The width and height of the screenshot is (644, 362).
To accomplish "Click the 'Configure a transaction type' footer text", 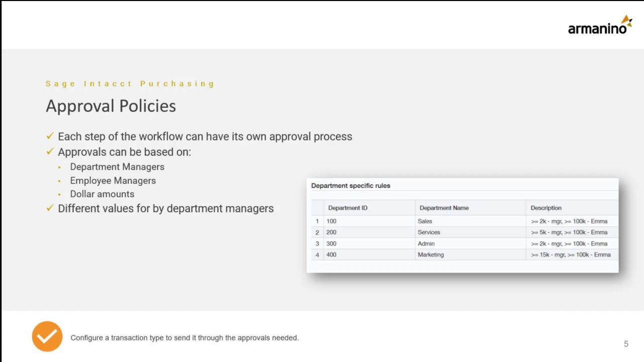I will point(185,338).
